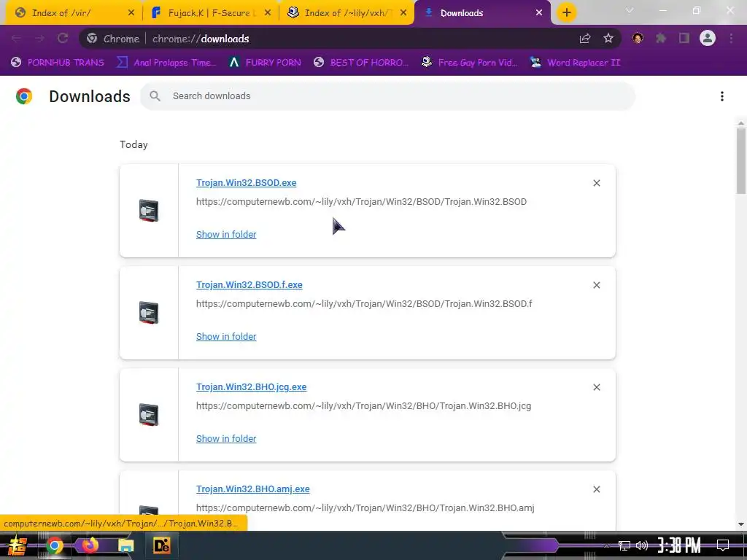Viewport: 747px width, 560px height.
Task: Bookmark this page with the star icon
Action: [608, 39]
